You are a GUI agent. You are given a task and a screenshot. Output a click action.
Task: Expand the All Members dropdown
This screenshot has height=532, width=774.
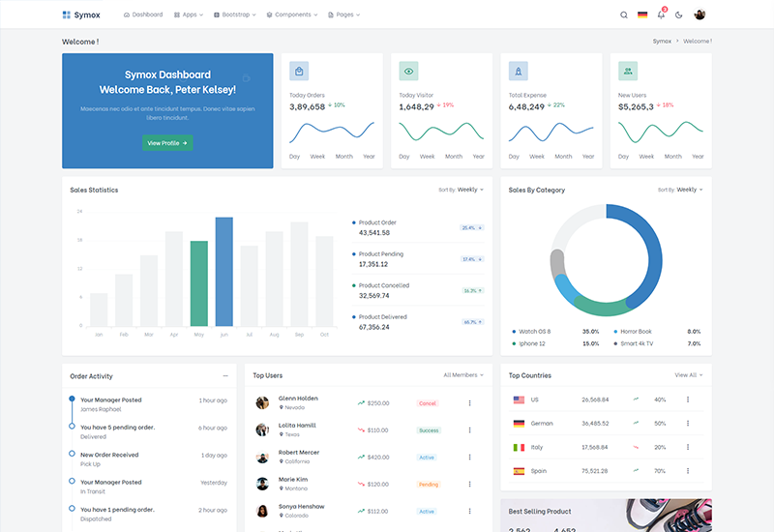(x=463, y=375)
